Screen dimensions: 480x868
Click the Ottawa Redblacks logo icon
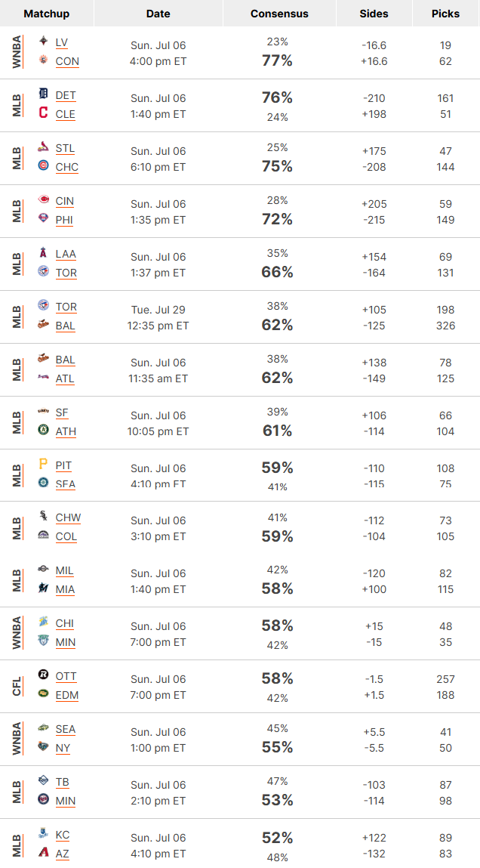pos(43,675)
